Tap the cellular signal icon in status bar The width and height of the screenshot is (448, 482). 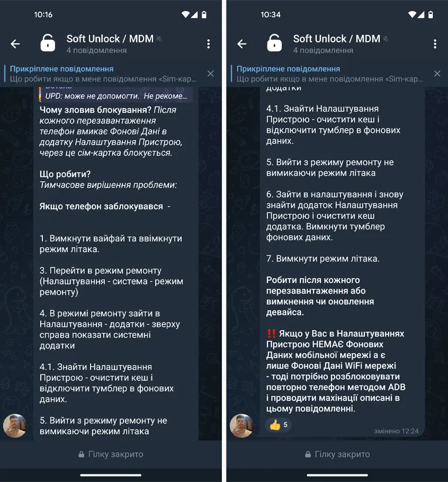[x=196, y=14]
